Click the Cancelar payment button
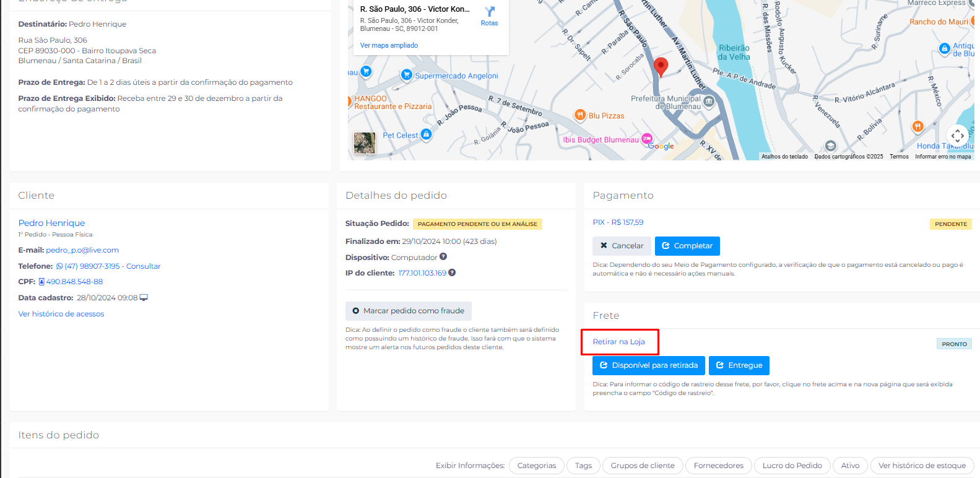The height and width of the screenshot is (478, 980). click(622, 246)
